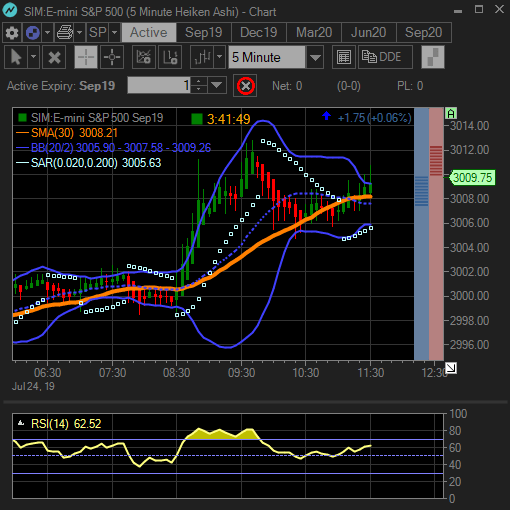Open the chart type dropdown arrow

tap(219, 57)
